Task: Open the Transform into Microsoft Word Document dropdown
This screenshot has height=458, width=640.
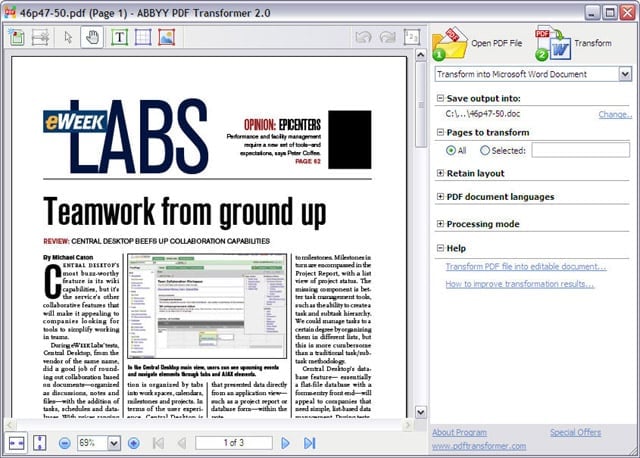Action: (x=624, y=74)
